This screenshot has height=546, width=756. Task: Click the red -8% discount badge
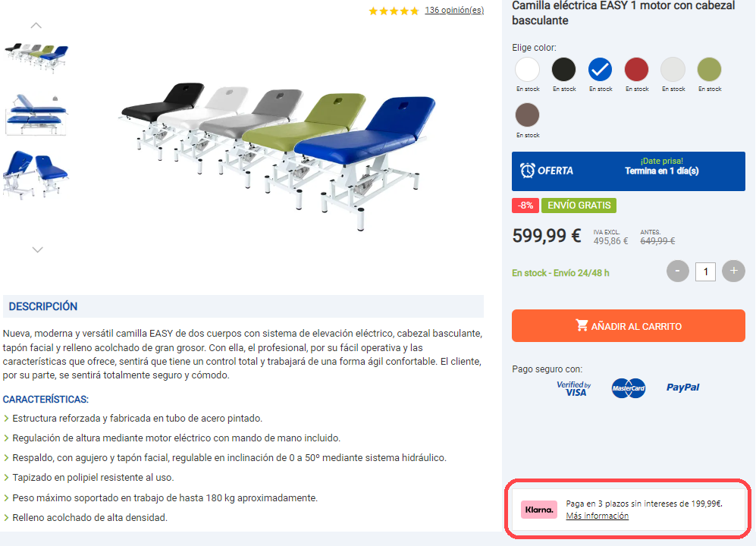525,205
